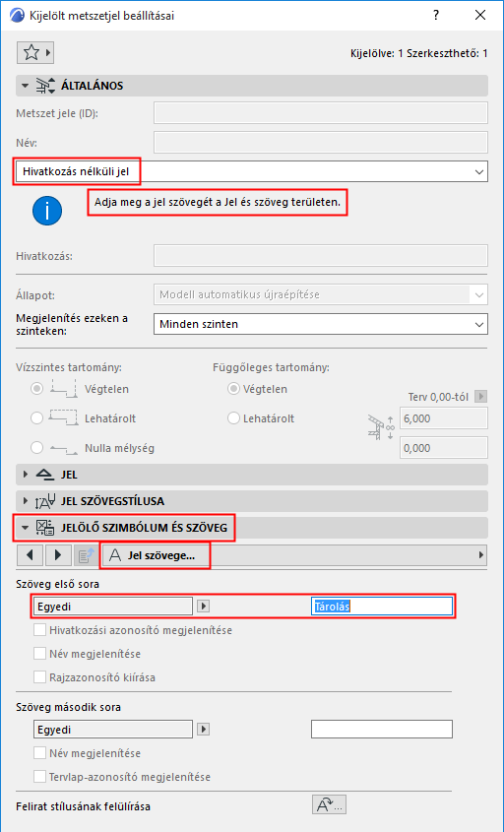Open first line Egyedi options arrow
The width and height of the screenshot is (504, 832).
click(203, 606)
